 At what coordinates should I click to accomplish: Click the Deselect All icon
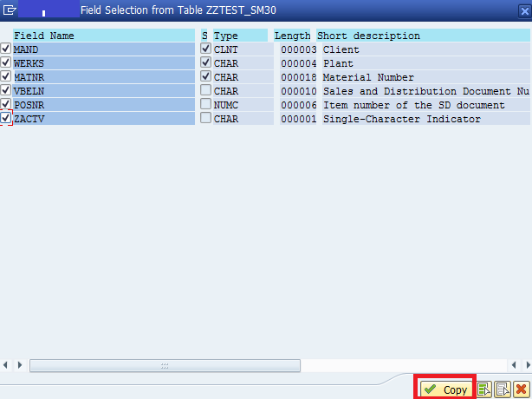[503, 389]
